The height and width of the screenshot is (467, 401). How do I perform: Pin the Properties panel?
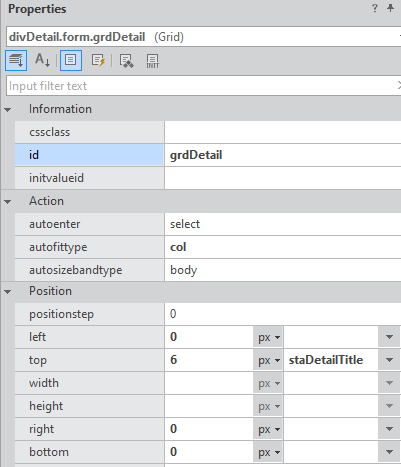click(390, 8)
